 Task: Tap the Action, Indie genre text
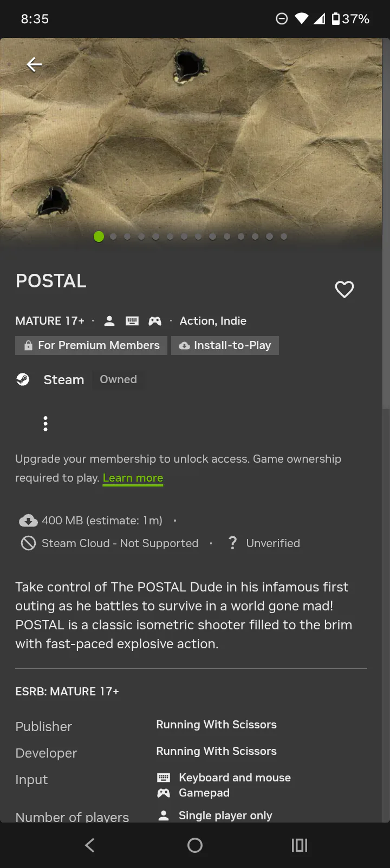click(x=213, y=321)
